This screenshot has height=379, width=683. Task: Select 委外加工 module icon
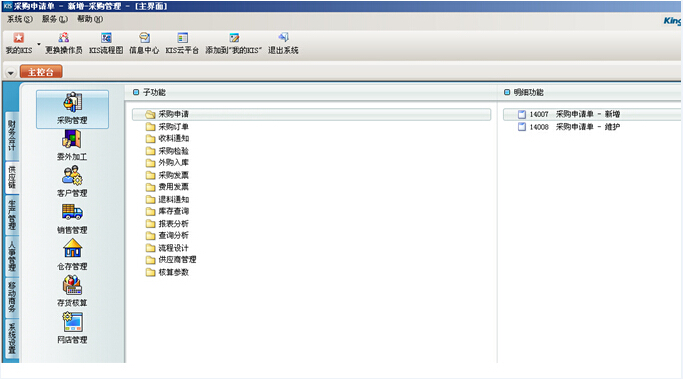tap(72, 146)
